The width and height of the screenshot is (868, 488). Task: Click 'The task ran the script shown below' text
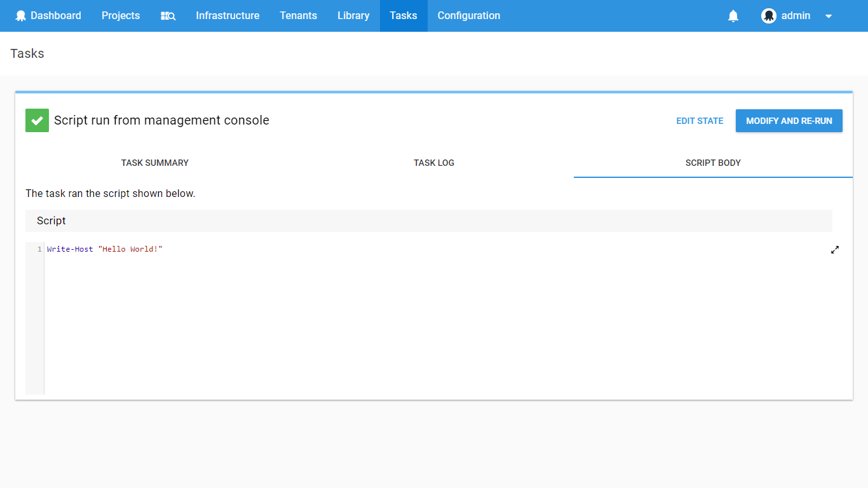coord(111,193)
